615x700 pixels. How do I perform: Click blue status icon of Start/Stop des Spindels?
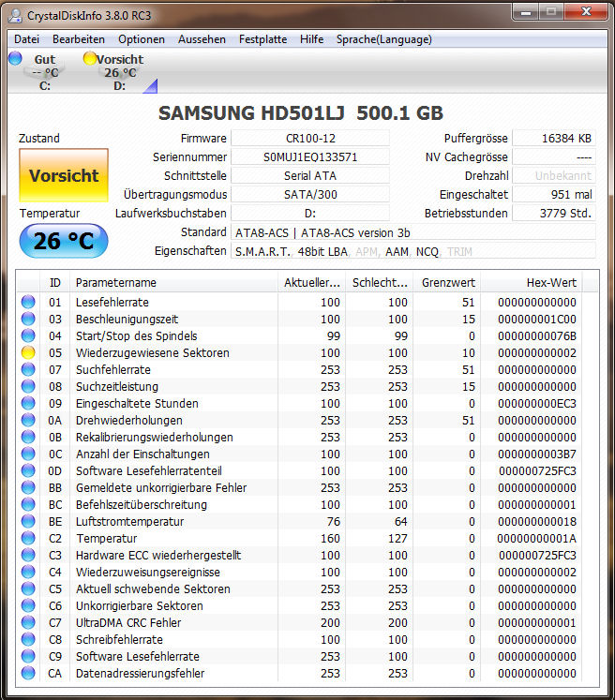28,335
